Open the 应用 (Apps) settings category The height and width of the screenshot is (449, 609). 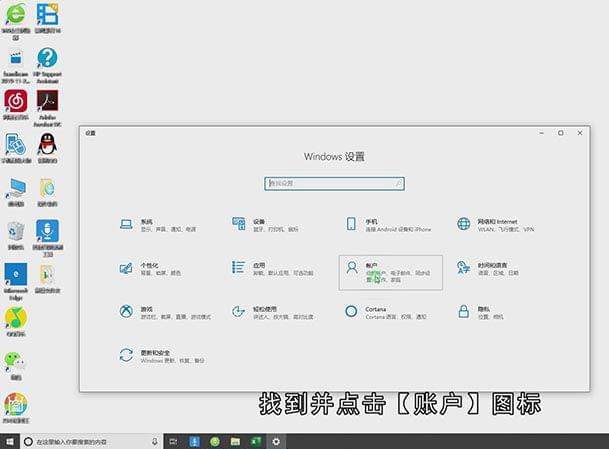[x=272, y=269]
